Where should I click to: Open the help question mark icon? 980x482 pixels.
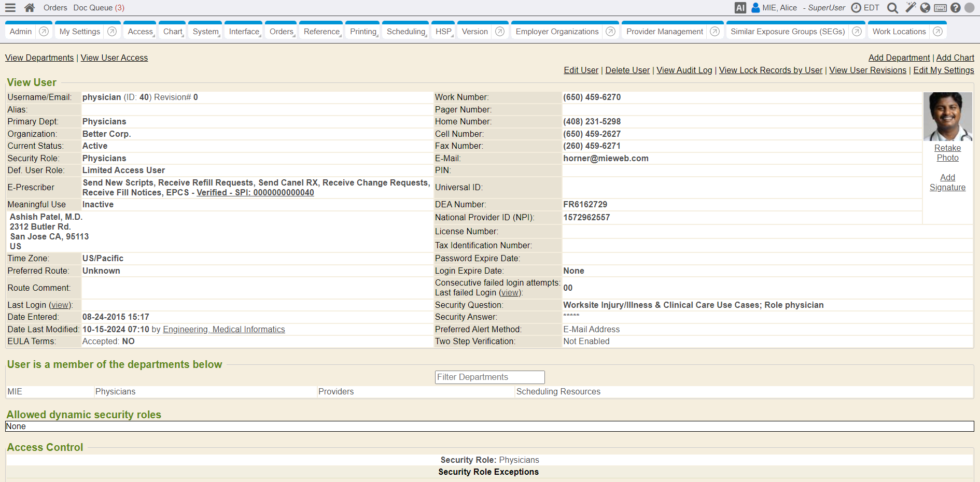click(x=955, y=8)
